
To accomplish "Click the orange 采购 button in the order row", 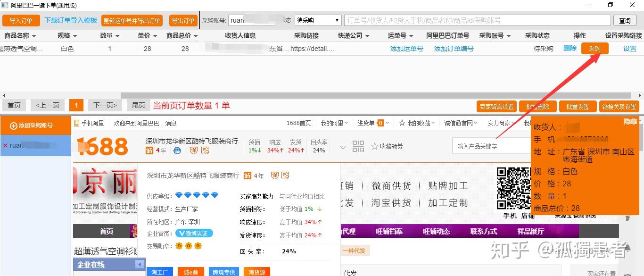I will click(x=595, y=49).
